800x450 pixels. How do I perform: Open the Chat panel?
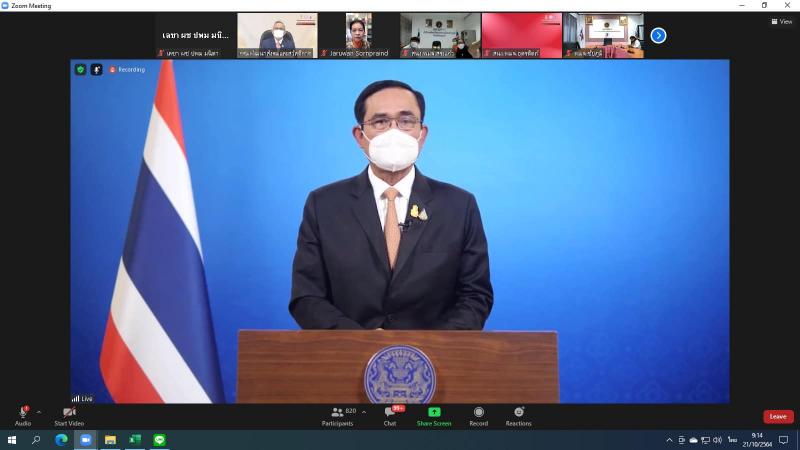(x=391, y=416)
